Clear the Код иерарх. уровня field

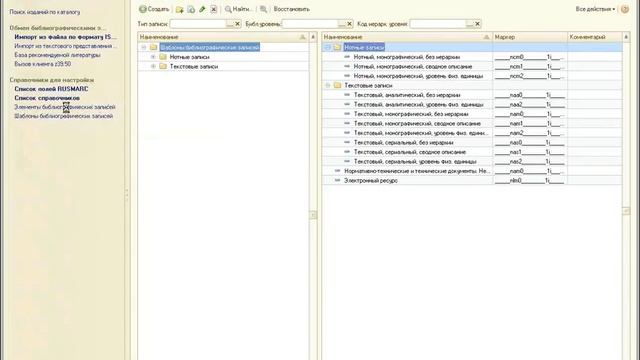pos(478,24)
